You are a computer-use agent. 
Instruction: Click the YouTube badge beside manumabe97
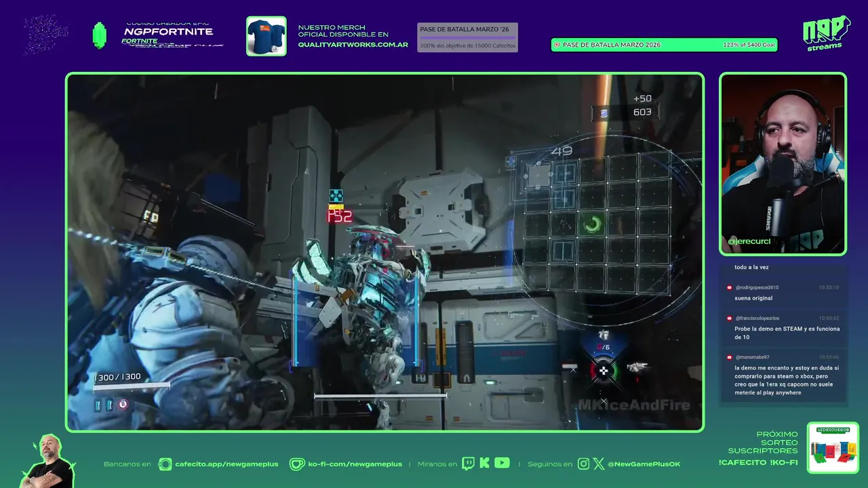point(729,357)
